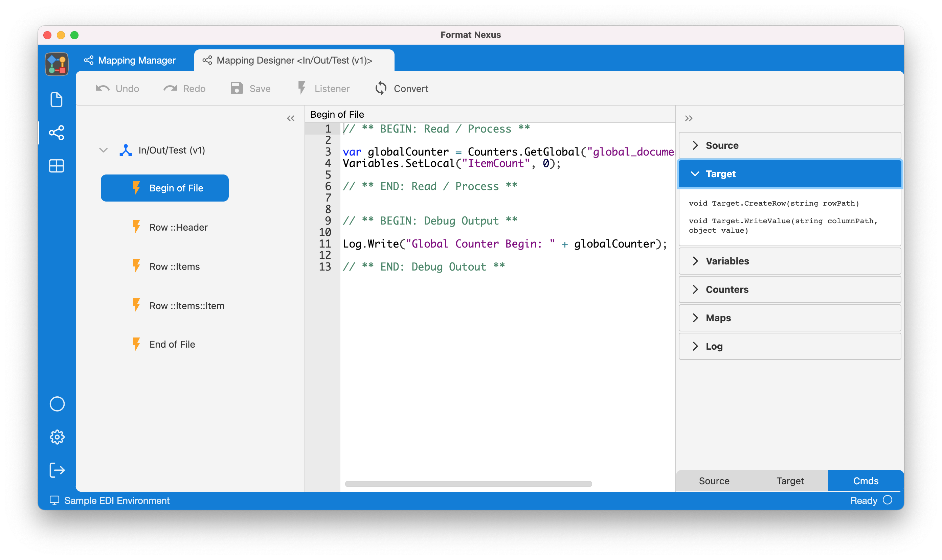Click monitor icon beside Sample EDI Environment
Viewport: 942px width, 560px height.
point(54,500)
